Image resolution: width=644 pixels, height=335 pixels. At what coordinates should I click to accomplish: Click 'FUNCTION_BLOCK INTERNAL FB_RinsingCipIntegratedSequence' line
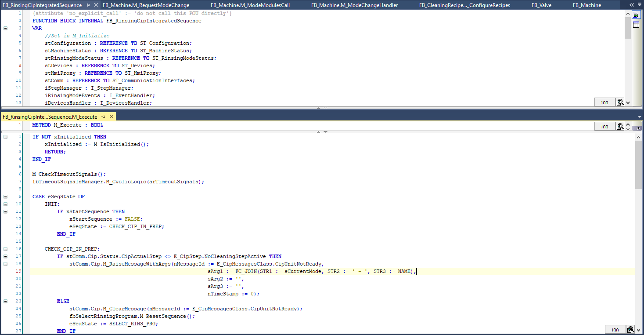click(117, 21)
